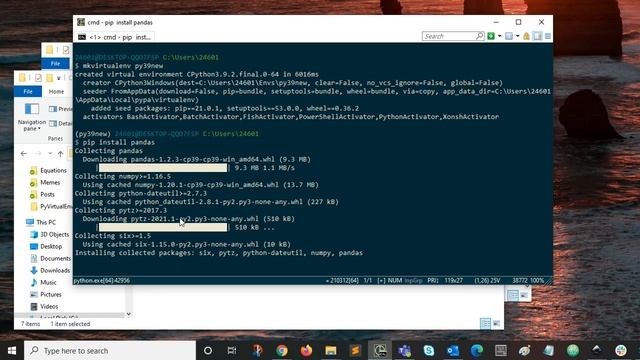Select PyVirtualEnv folder in navigation tree
The height and width of the screenshot is (360, 640).
click(51, 206)
